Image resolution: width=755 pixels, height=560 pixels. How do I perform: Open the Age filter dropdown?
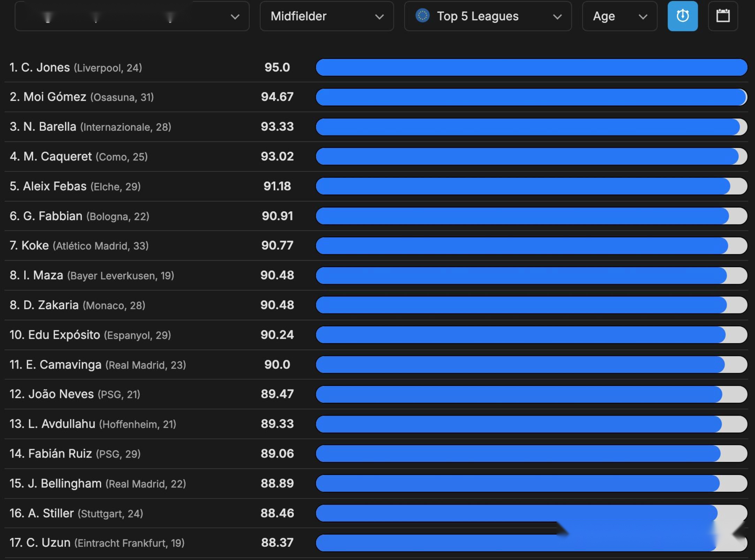point(619,16)
